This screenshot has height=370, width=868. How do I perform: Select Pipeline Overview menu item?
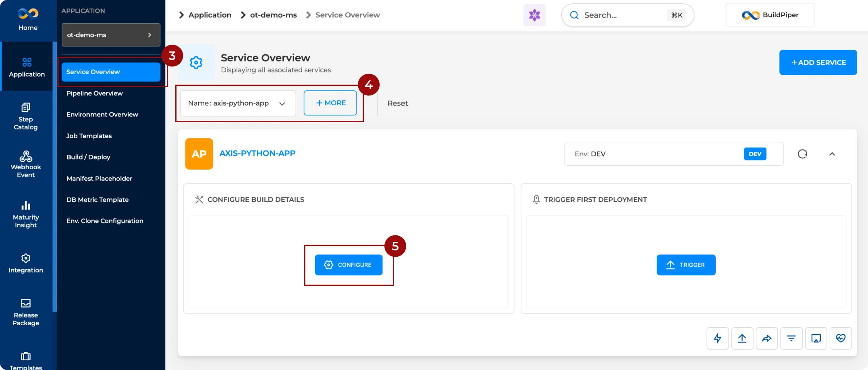click(x=94, y=93)
